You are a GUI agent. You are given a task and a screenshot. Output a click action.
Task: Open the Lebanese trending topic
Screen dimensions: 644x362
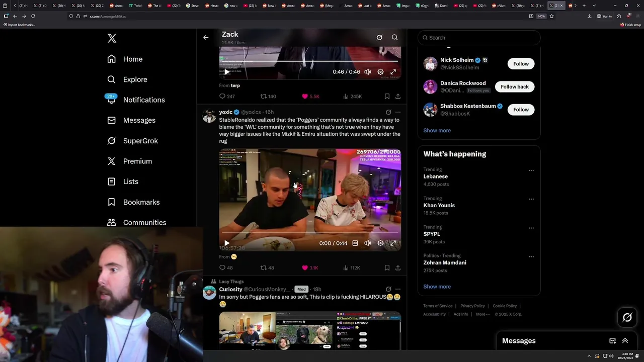[436, 176]
